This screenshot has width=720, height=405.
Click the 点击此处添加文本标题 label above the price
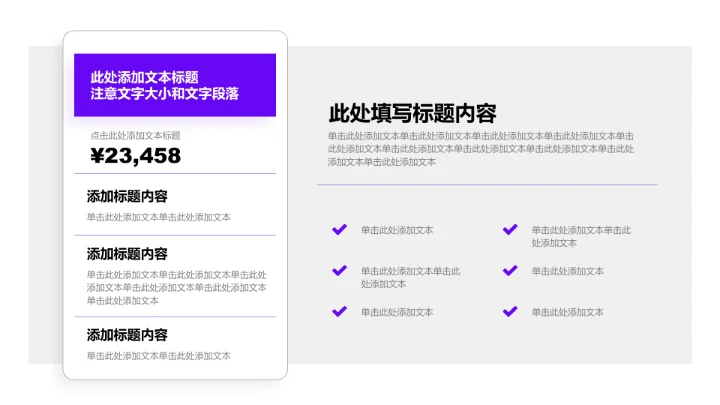pyautogui.click(x=135, y=135)
